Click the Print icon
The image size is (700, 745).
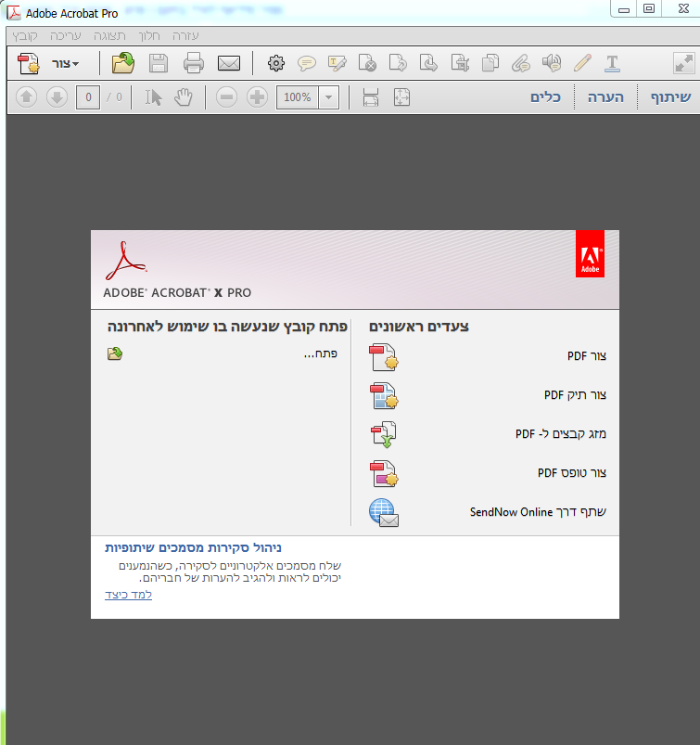tap(193, 63)
